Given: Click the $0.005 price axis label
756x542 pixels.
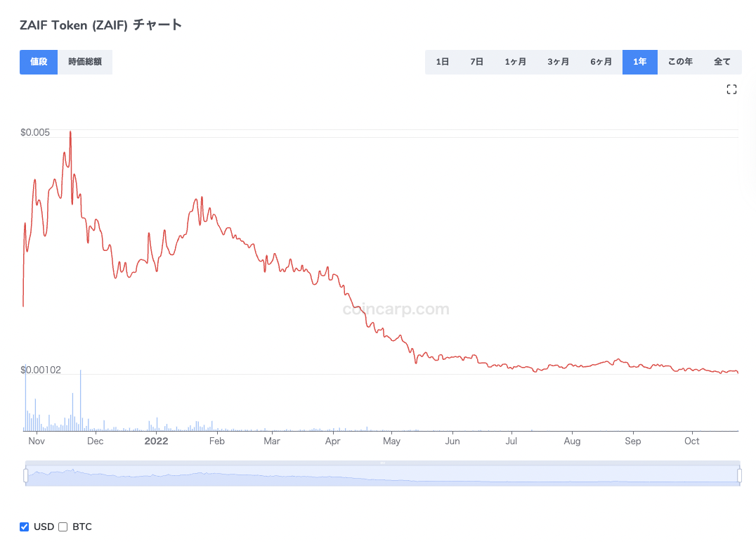Looking at the screenshot, I should pos(35,131).
